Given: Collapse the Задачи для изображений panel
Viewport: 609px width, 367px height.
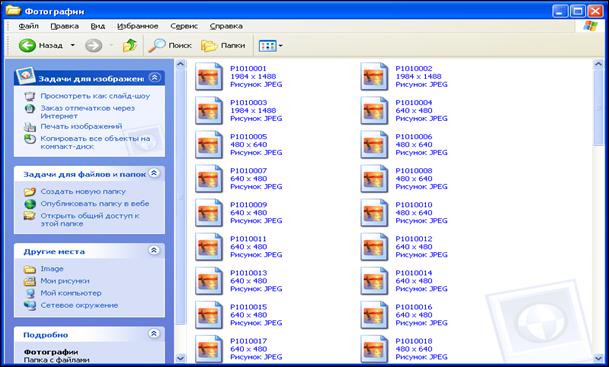Looking at the screenshot, I should 155,77.
